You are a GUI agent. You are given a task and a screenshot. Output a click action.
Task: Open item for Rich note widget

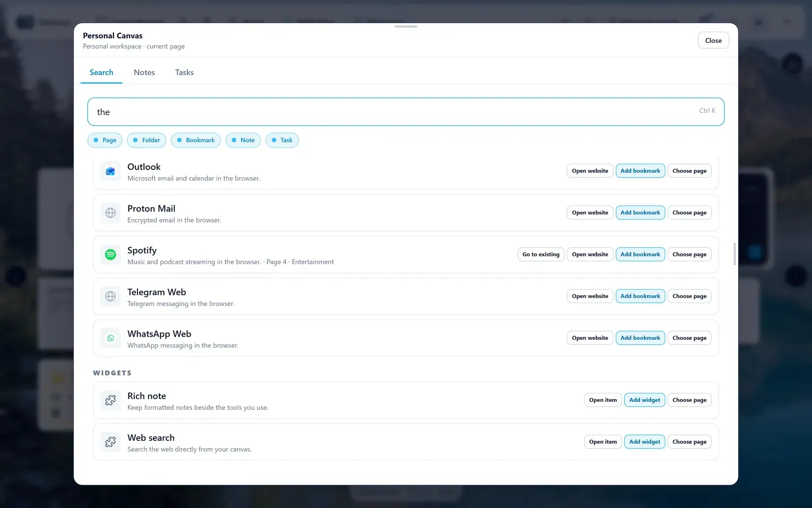603,400
